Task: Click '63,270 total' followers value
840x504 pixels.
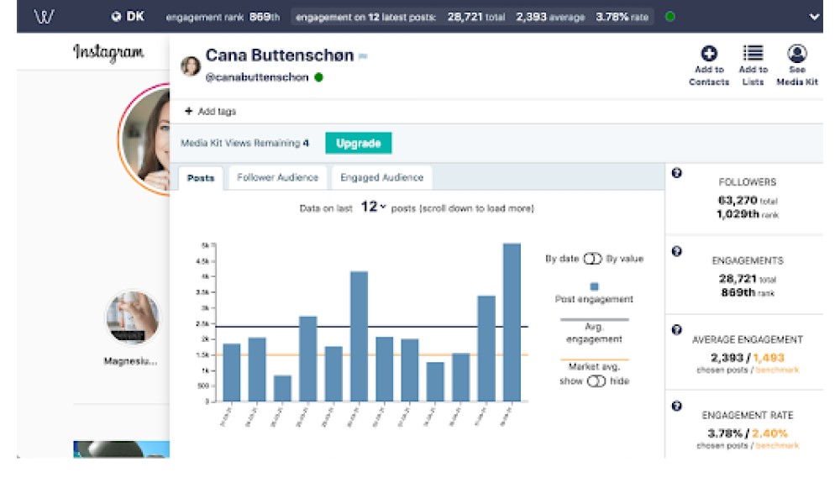Action: [x=748, y=200]
